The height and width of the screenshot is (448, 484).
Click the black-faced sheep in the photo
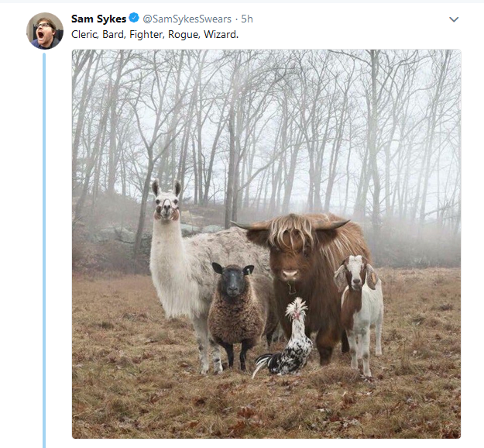point(234,310)
